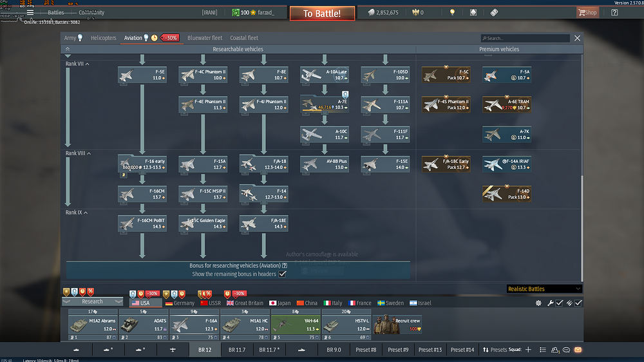Switch to the Bluewater fleet tab
This screenshot has height=362, width=644.
(205, 38)
